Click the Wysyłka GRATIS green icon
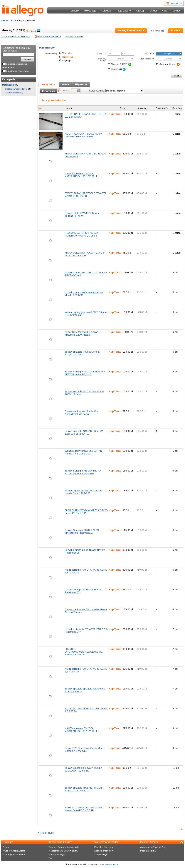Screen dimensions: 185x868 (130, 64)
